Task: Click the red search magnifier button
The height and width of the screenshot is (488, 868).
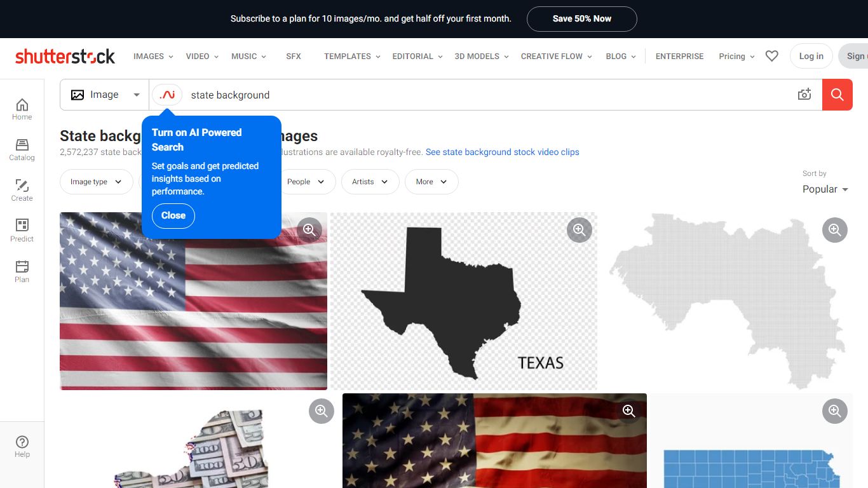Action: 837,95
